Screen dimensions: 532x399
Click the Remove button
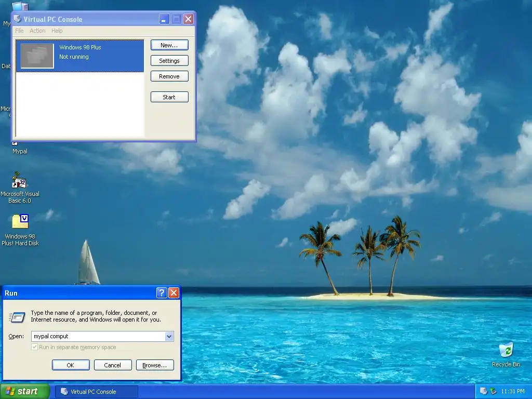169,76
